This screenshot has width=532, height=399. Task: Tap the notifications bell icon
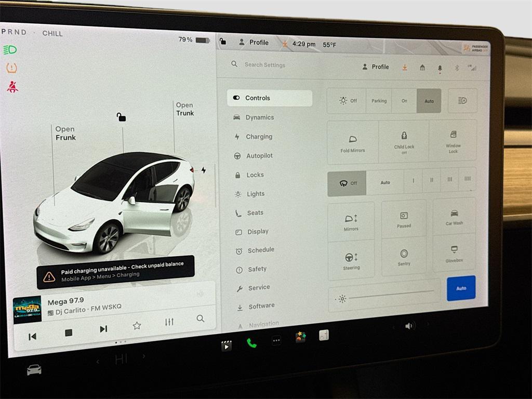click(x=439, y=67)
